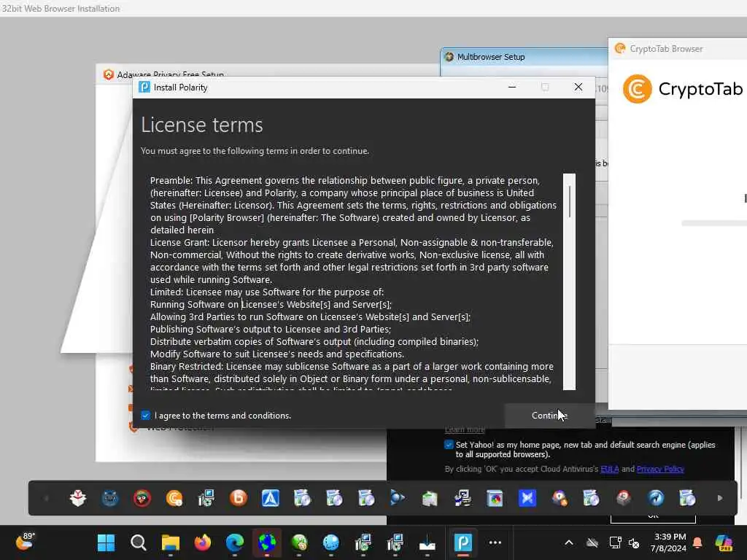Open the red bird icon in the dock
747x560 pixels.
(142, 498)
